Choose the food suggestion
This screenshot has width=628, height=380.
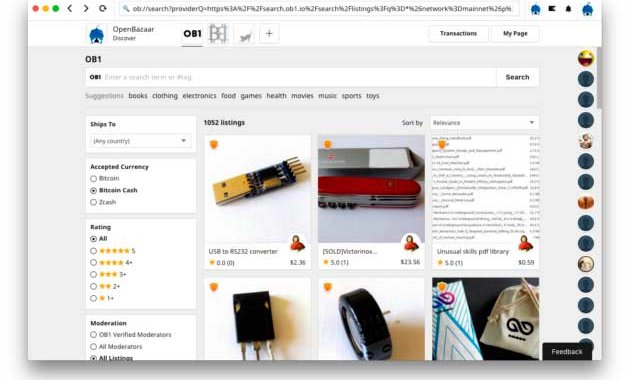coord(228,96)
